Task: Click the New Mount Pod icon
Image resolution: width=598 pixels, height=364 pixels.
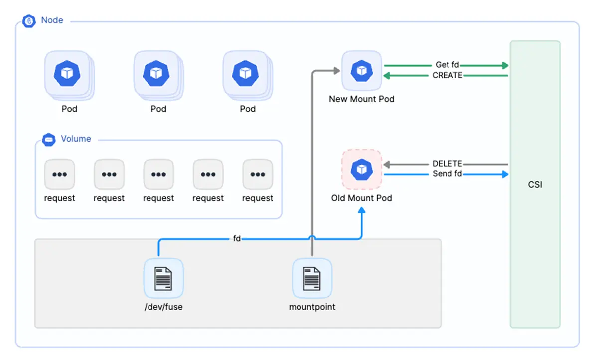Action: coord(361,71)
